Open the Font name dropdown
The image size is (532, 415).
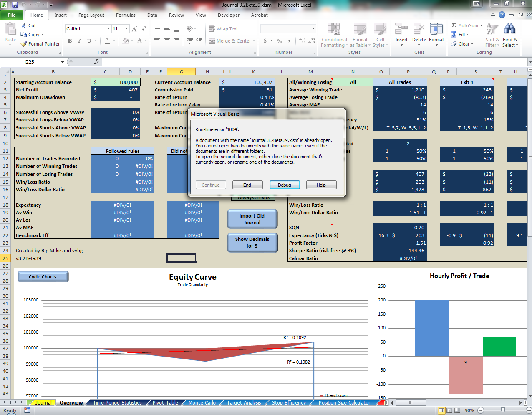coord(108,29)
